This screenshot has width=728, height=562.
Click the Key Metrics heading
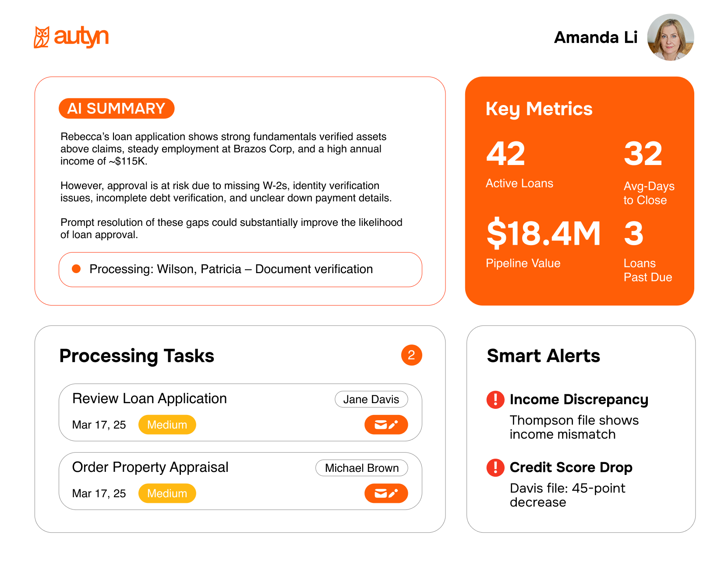click(539, 109)
